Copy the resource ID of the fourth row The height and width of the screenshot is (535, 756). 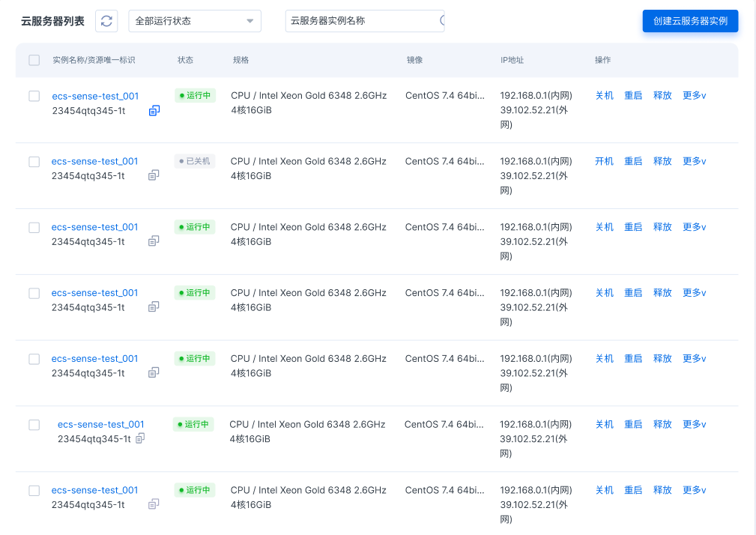[x=154, y=307]
